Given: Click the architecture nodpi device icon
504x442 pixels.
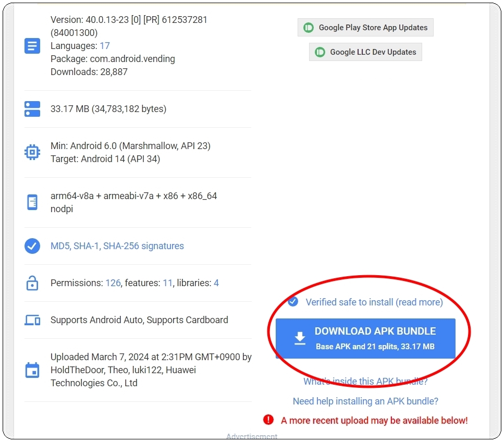Looking at the screenshot, I should (32, 202).
